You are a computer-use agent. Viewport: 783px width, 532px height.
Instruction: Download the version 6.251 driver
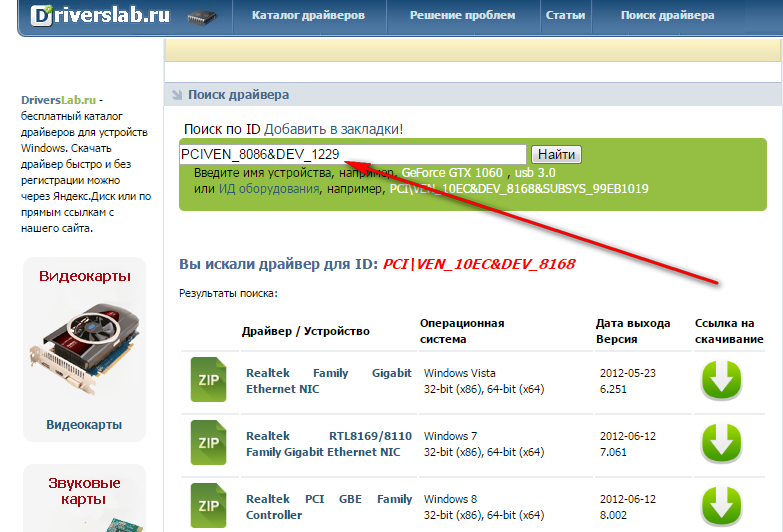722,380
